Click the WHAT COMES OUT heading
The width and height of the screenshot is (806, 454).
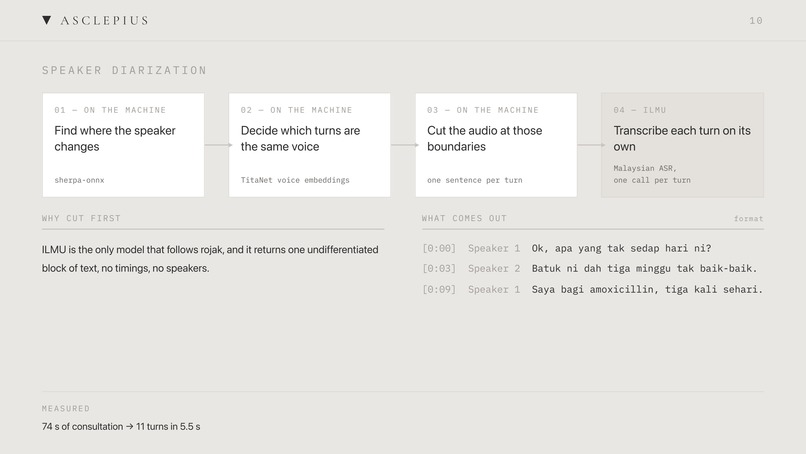click(464, 218)
